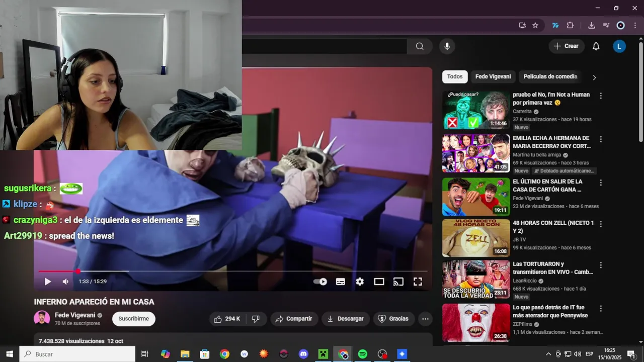The width and height of the screenshot is (644, 362).
Task: Open more actions three-dot menu below video
Action: point(425,319)
